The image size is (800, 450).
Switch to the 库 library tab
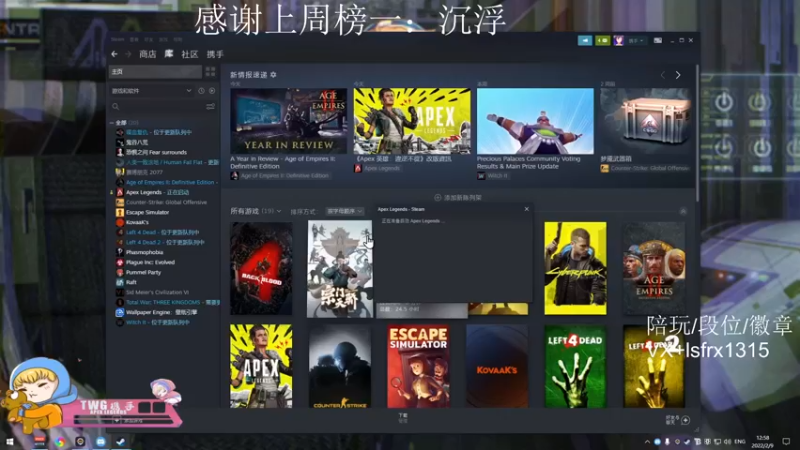pos(169,54)
